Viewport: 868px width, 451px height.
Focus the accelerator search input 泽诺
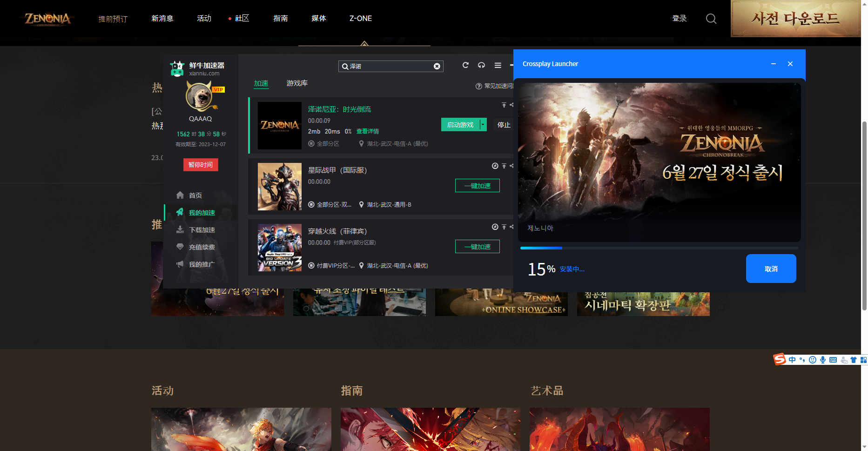click(391, 66)
